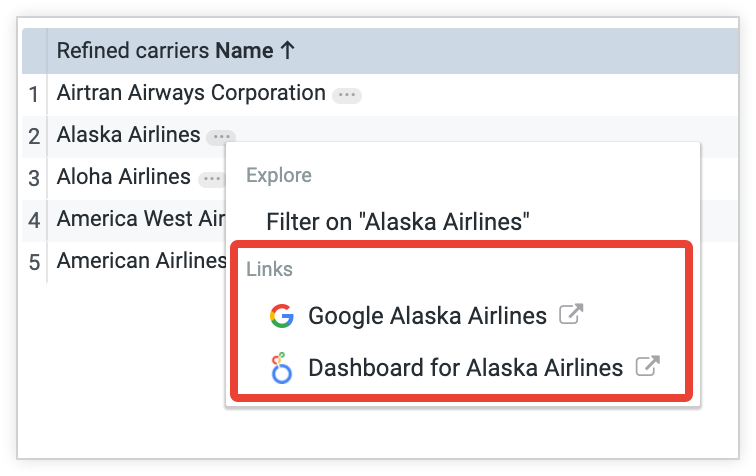
Task: Click external-link icon after Google Alaska Airlines
Action: pos(570,316)
